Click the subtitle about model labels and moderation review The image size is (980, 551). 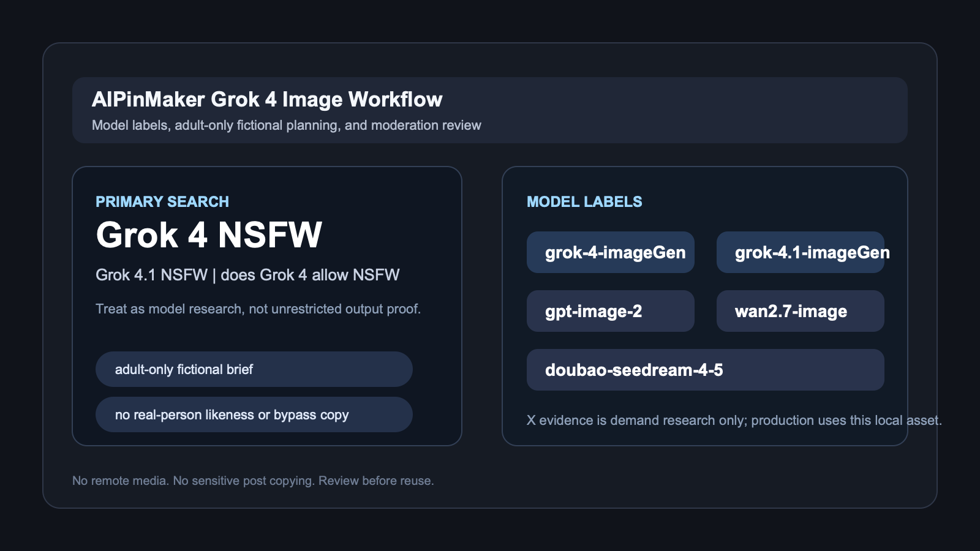click(287, 126)
